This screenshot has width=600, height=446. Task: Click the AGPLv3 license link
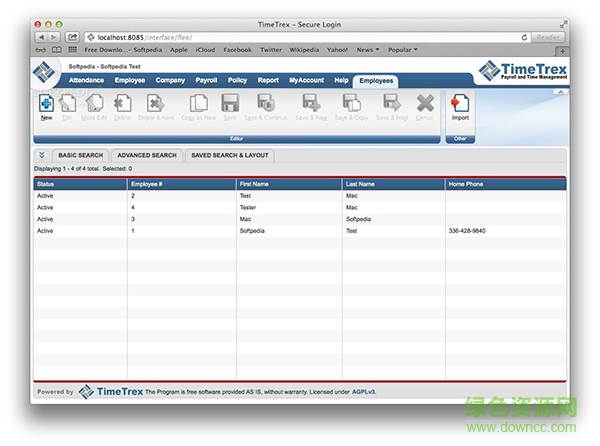pos(364,392)
